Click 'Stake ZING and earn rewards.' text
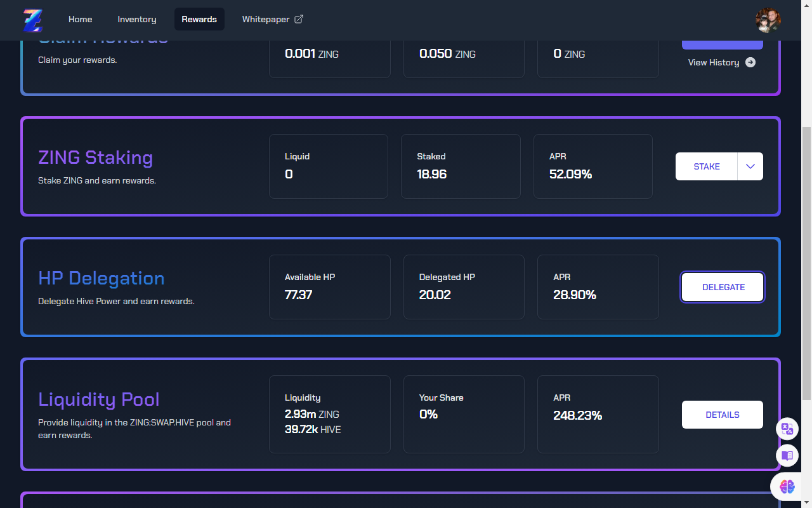 pyautogui.click(x=97, y=180)
